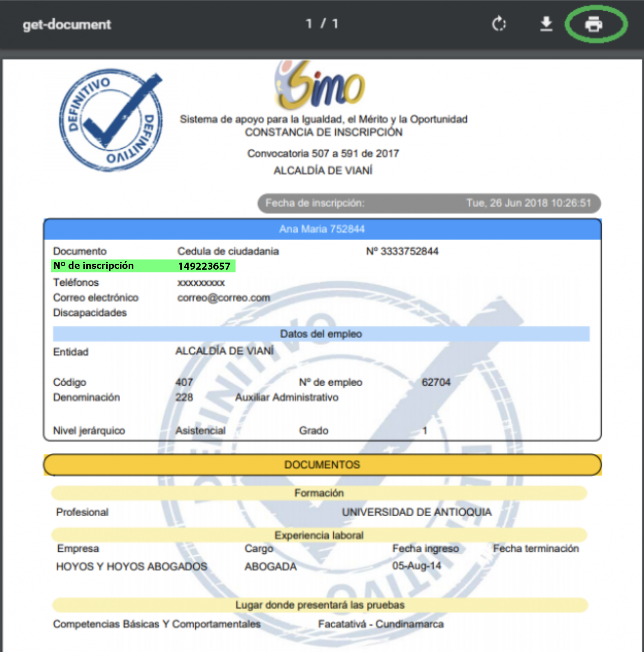Click the phone value xxxxxxxxx

click(201, 283)
